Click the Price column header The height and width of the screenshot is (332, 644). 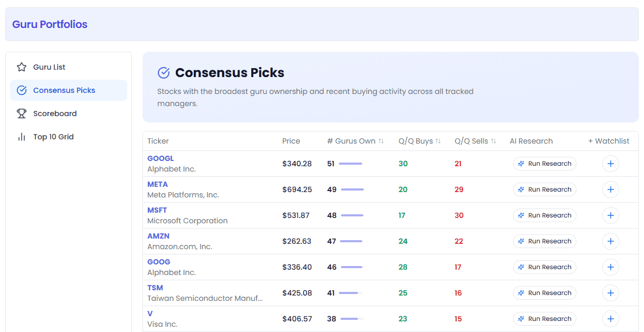point(291,141)
